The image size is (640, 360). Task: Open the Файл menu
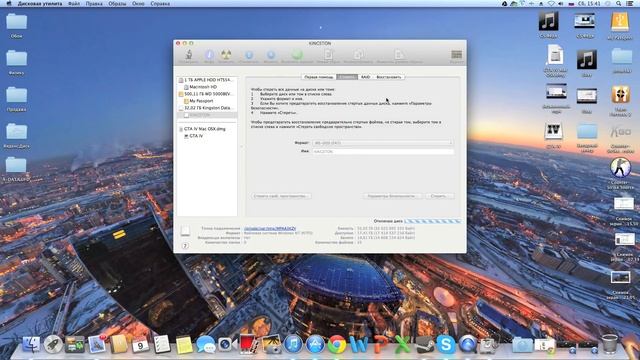point(74,3)
